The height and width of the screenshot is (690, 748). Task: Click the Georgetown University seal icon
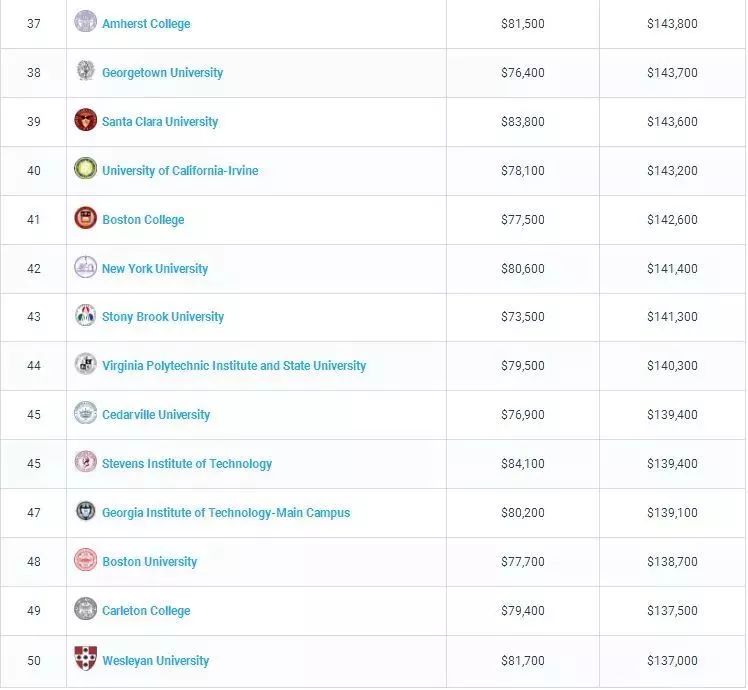pyautogui.click(x=86, y=71)
